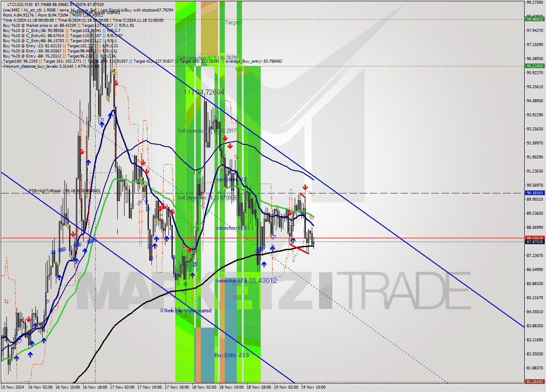Click the 18 Nov 18:00 time label
This screenshot has height=392, width=546.
pos(258,387)
